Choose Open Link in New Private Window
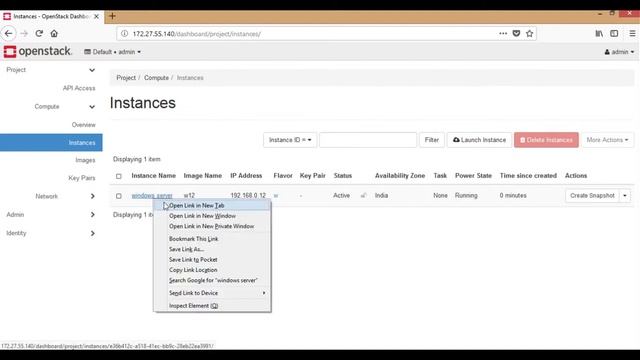The width and height of the screenshot is (640, 360). pyautogui.click(x=212, y=226)
